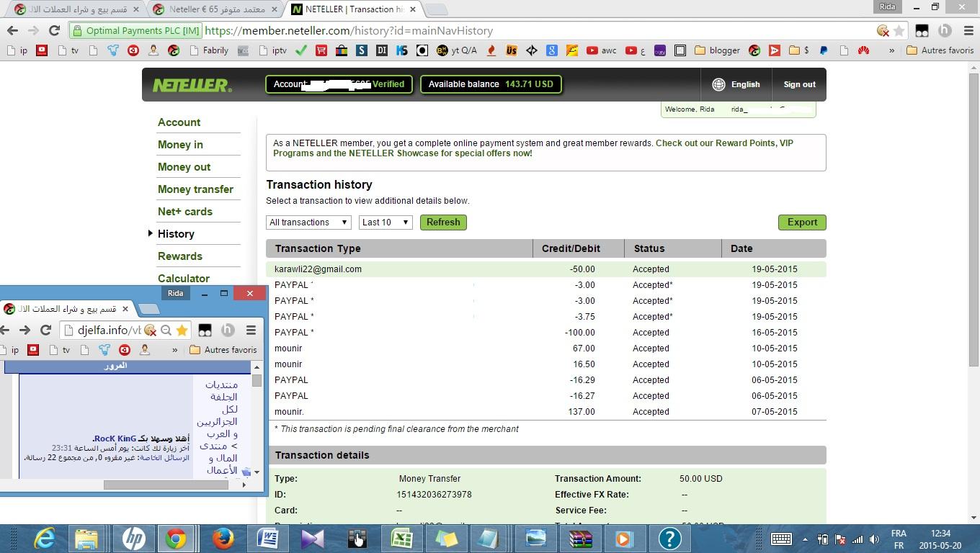The width and height of the screenshot is (980, 553).
Task: Show hidden system tray icons
Action: [805, 539]
